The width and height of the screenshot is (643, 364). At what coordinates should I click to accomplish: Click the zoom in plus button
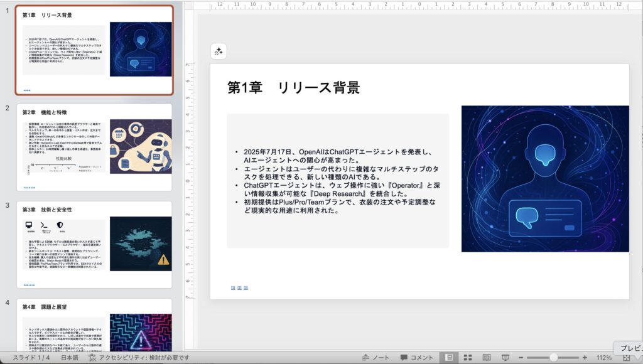point(585,358)
